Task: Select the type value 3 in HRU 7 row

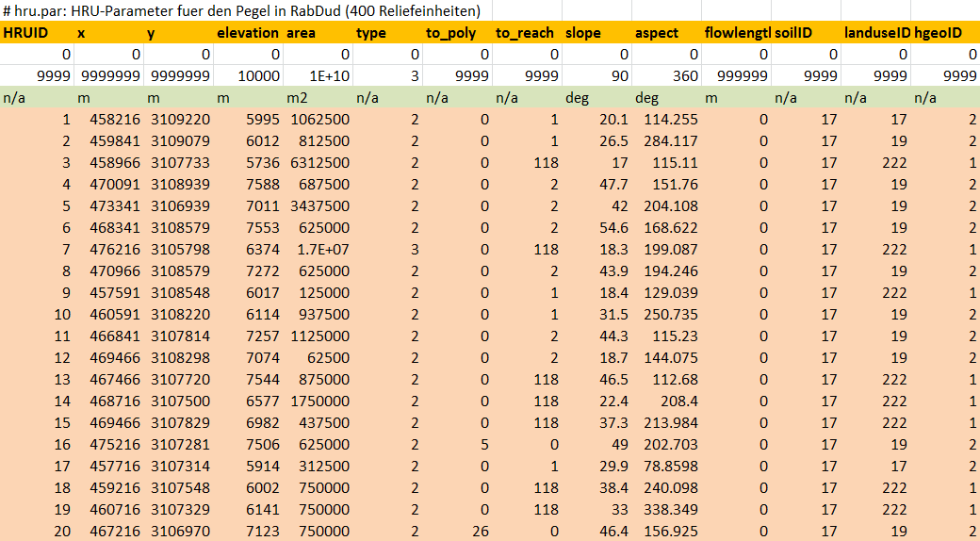Action: pos(387,250)
